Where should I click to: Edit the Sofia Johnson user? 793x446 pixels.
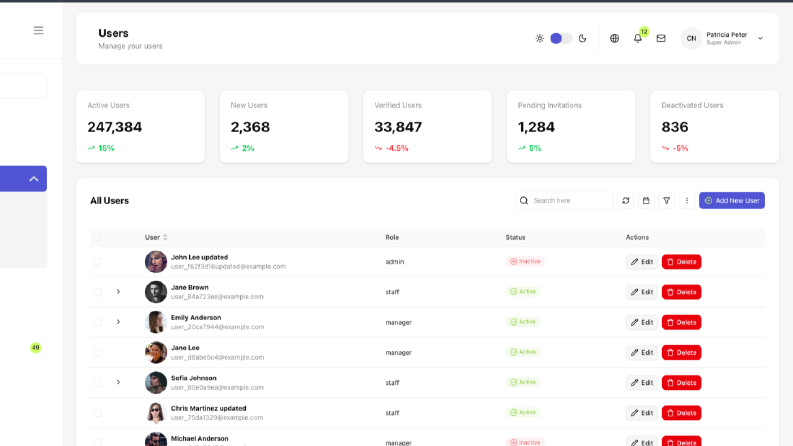click(642, 383)
